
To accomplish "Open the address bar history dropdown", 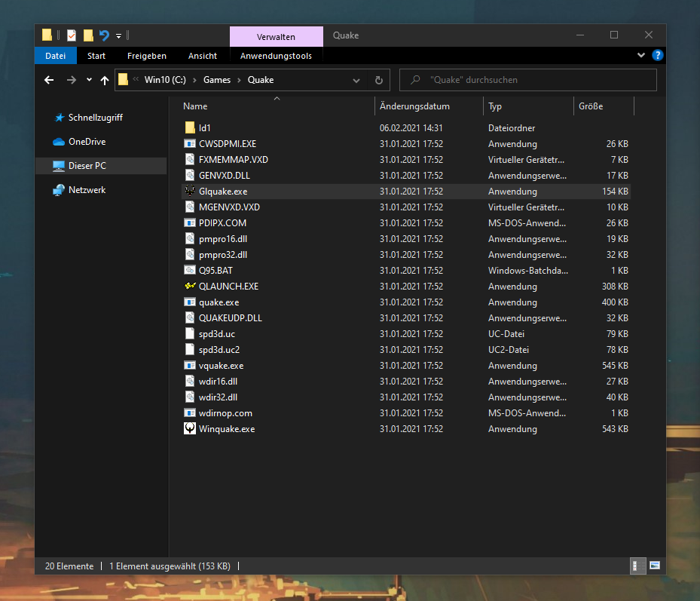I will (x=356, y=81).
